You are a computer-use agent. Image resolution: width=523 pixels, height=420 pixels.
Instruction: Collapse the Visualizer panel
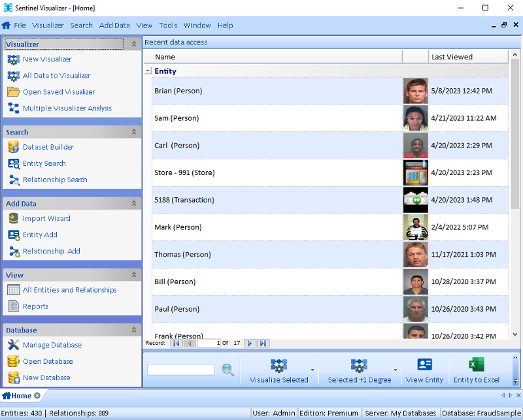(x=133, y=44)
